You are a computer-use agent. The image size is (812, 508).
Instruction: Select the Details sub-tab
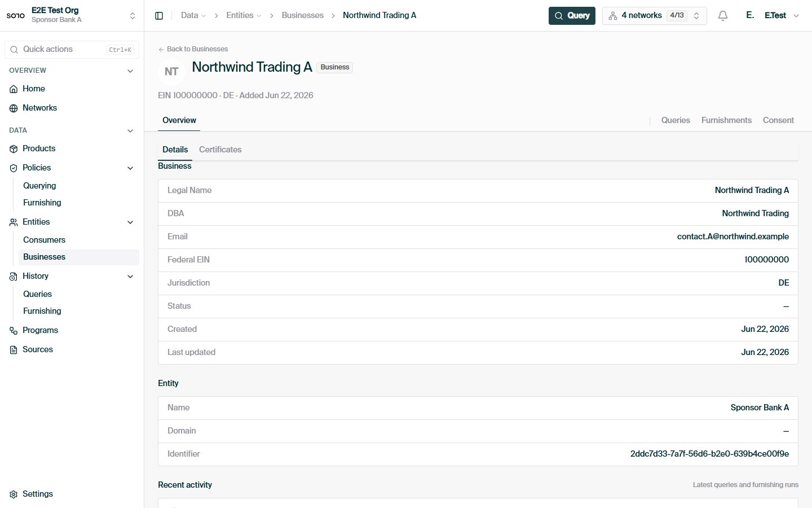pos(175,150)
